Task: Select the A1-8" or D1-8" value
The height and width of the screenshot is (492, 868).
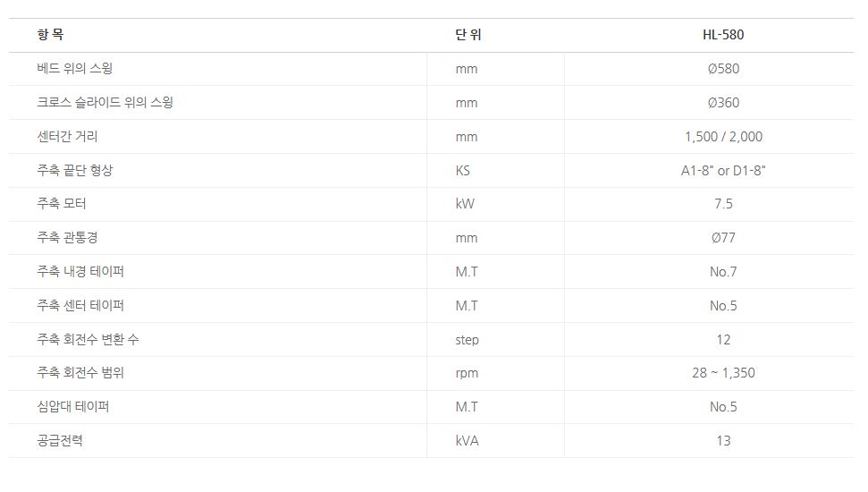Action: pyautogui.click(x=723, y=170)
